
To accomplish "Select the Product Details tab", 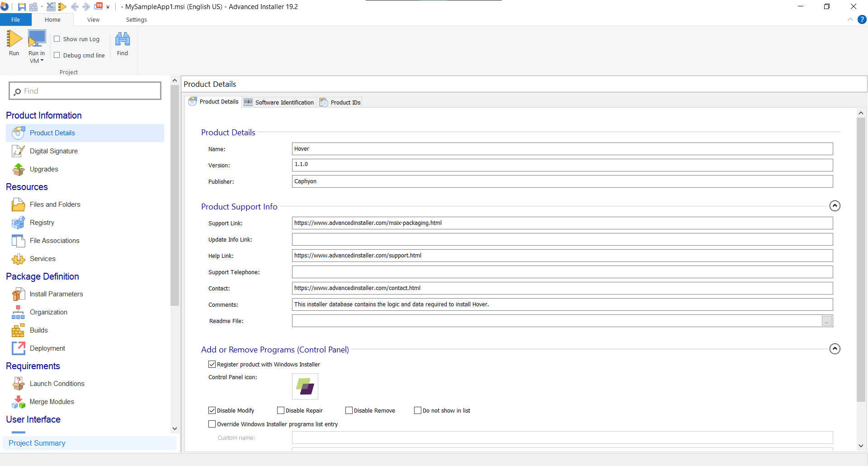I will pyautogui.click(x=213, y=102).
